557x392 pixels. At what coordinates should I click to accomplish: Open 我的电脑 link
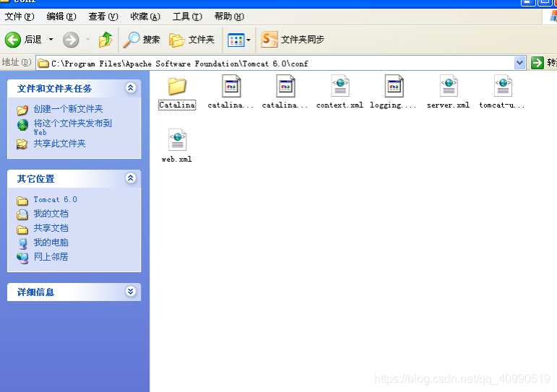[x=51, y=243]
